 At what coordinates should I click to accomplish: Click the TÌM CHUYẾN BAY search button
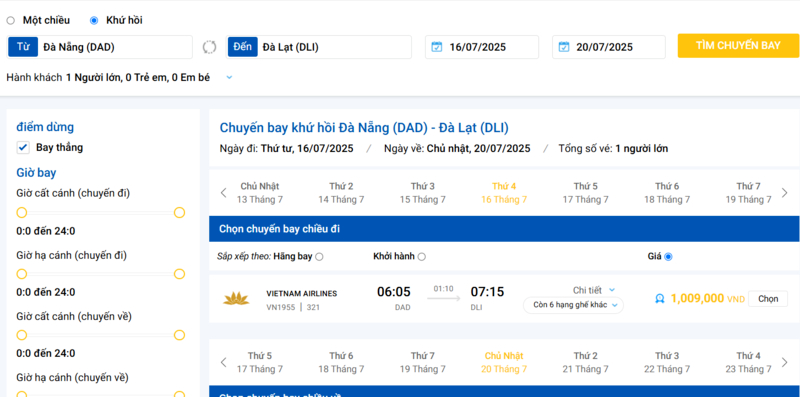click(x=738, y=45)
